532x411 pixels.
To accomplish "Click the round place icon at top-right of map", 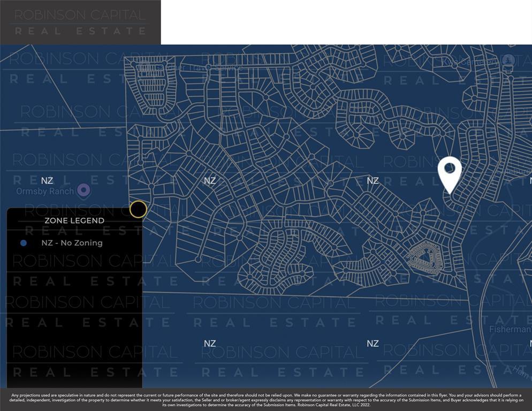I will tap(508, 60).
